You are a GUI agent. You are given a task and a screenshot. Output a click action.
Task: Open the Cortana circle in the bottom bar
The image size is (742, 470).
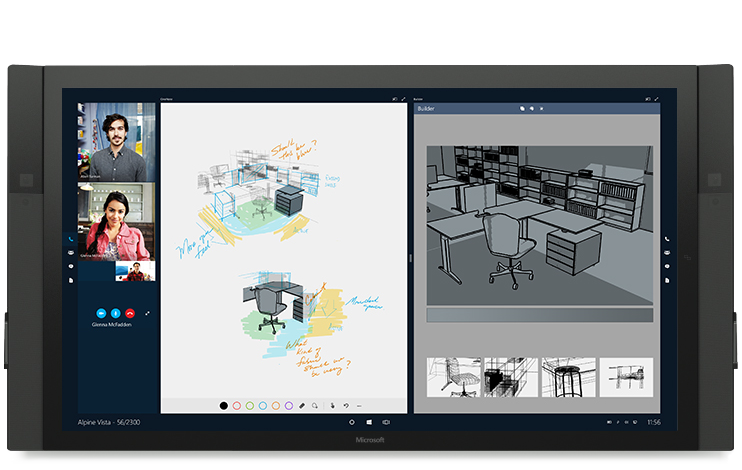(352, 422)
